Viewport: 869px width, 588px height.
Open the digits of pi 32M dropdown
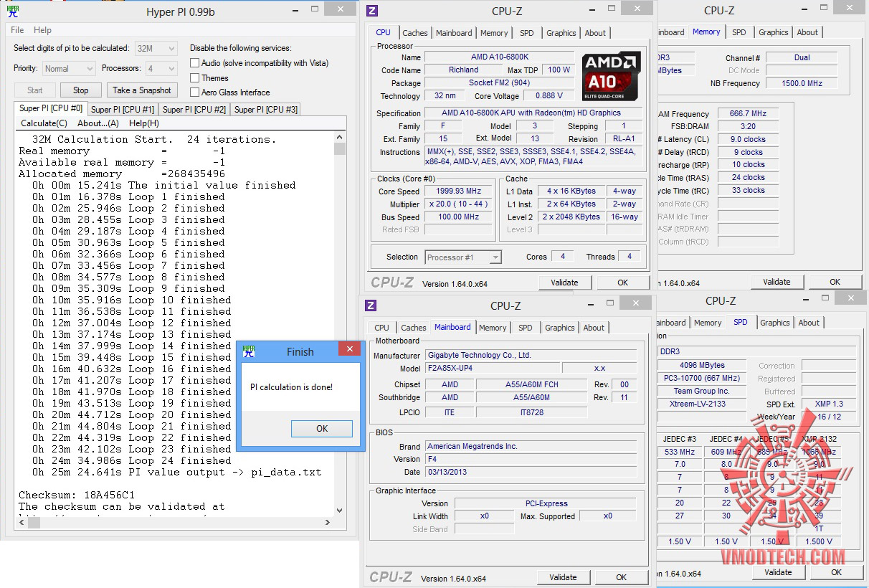coord(156,49)
